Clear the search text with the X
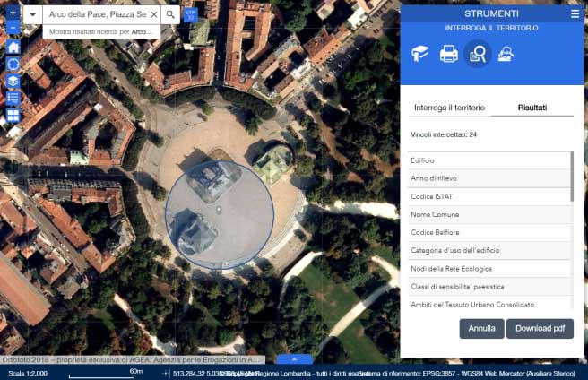 coord(154,14)
